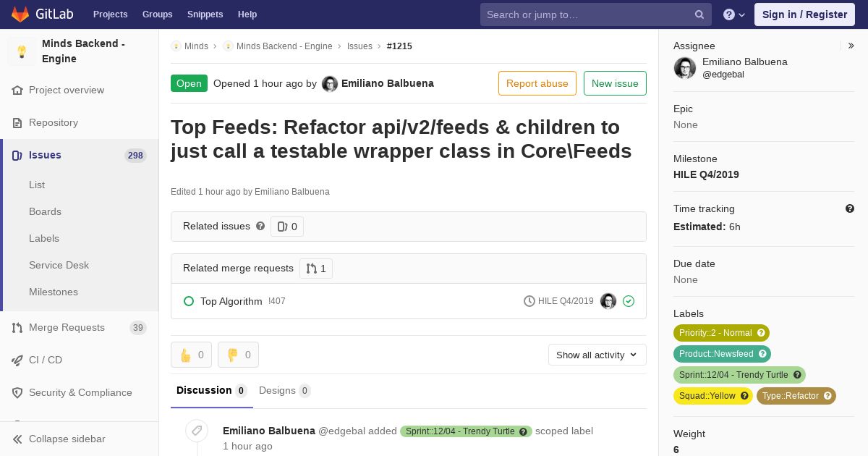Give a thumbs down reaction
868x456 pixels.
click(239, 355)
